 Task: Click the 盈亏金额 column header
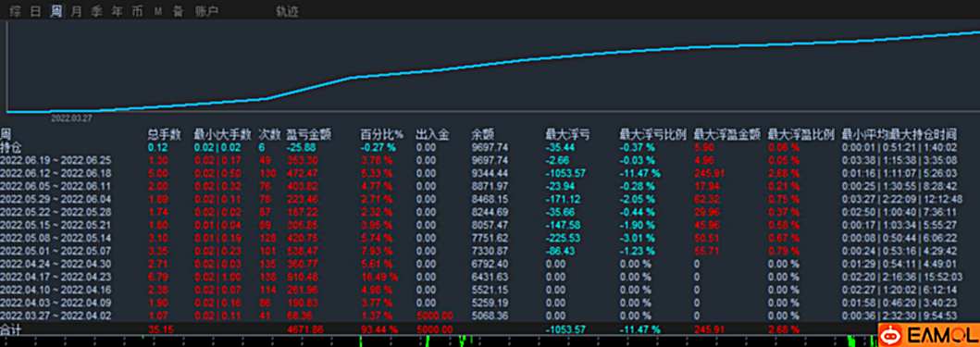point(309,134)
